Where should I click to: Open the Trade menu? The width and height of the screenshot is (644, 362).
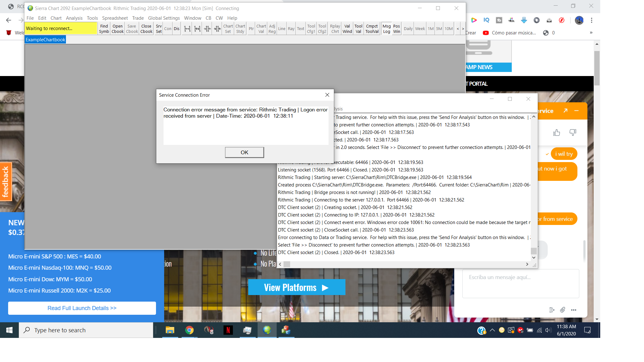pos(138,18)
